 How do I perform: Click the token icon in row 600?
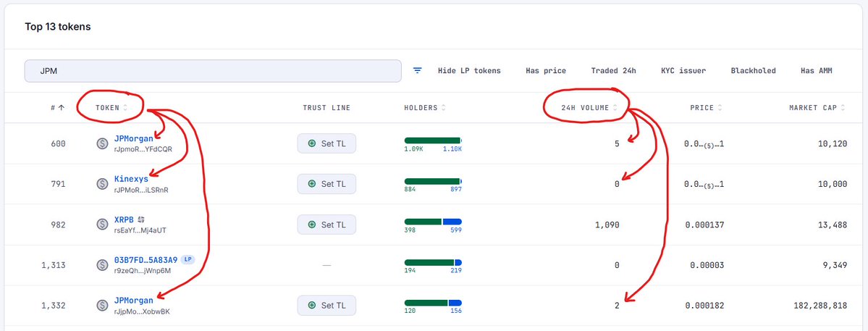(x=102, y=143)
